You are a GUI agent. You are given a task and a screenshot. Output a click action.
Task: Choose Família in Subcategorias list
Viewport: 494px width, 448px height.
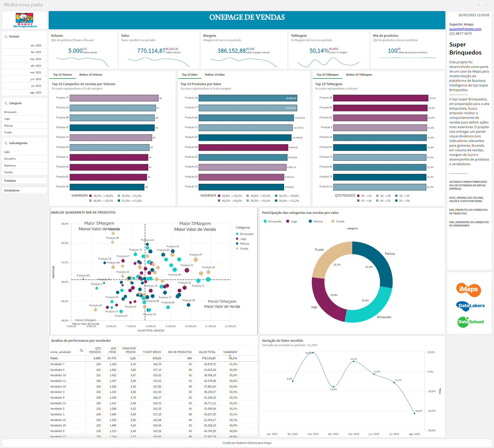click(24, 172)
